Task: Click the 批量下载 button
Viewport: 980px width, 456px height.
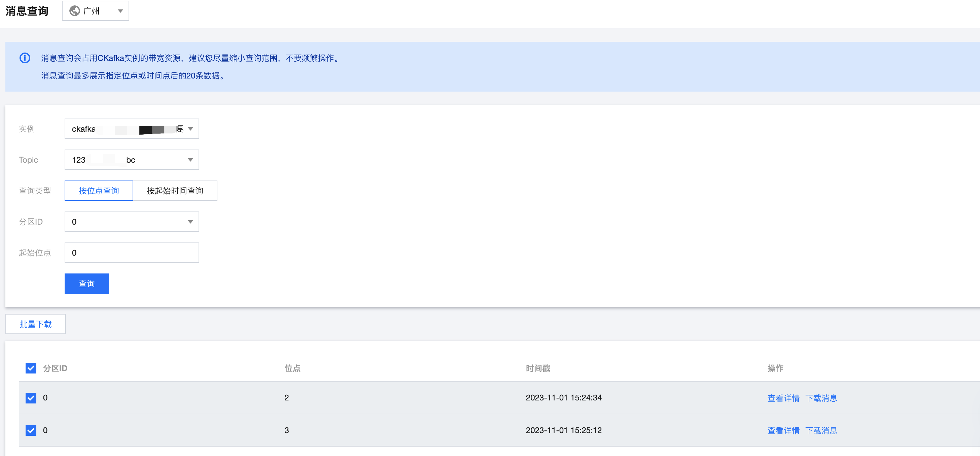Action: click(35, 324)
